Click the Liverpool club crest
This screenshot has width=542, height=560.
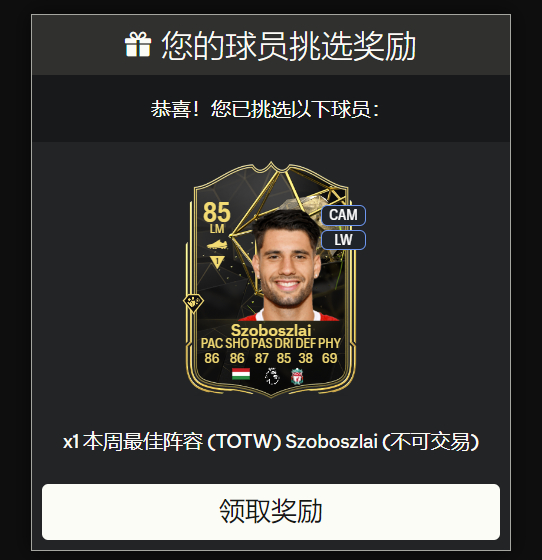tap(297, 377)
